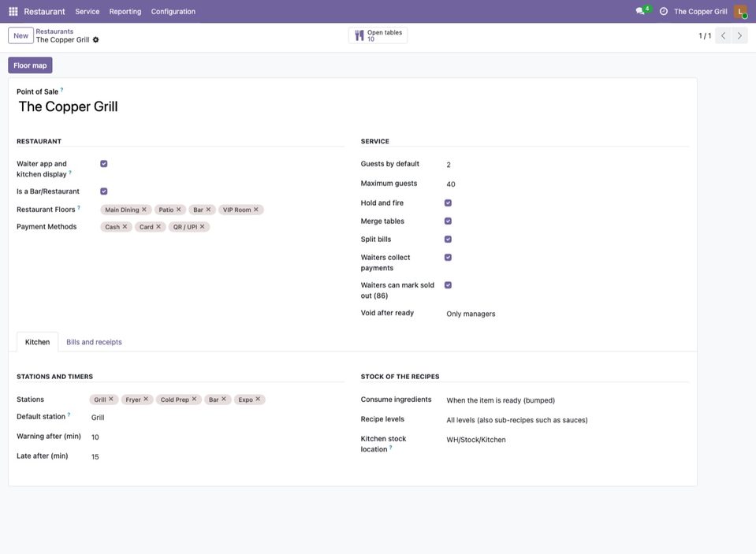Viewport: 756px width, 554px height.
Task: Open Void after ready dropdown
Action: tap(567, 314)
